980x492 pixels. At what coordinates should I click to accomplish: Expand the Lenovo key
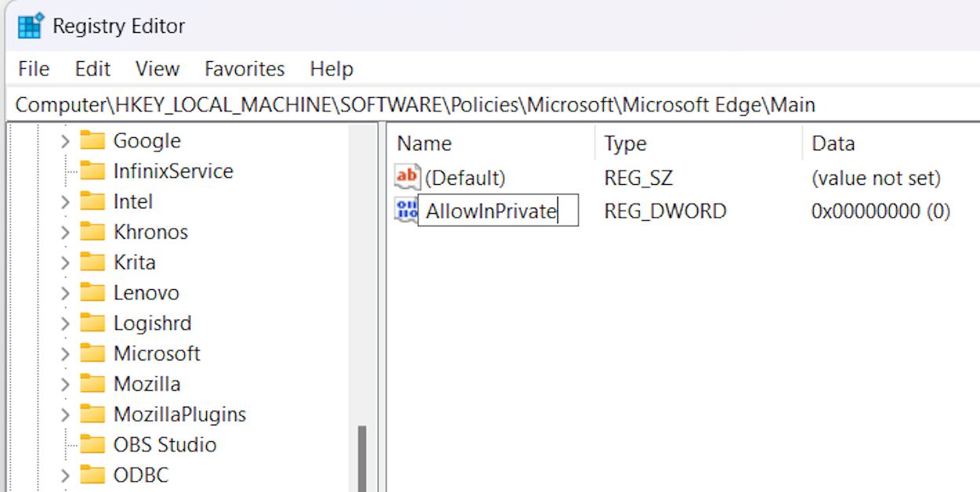coord(65,293)
